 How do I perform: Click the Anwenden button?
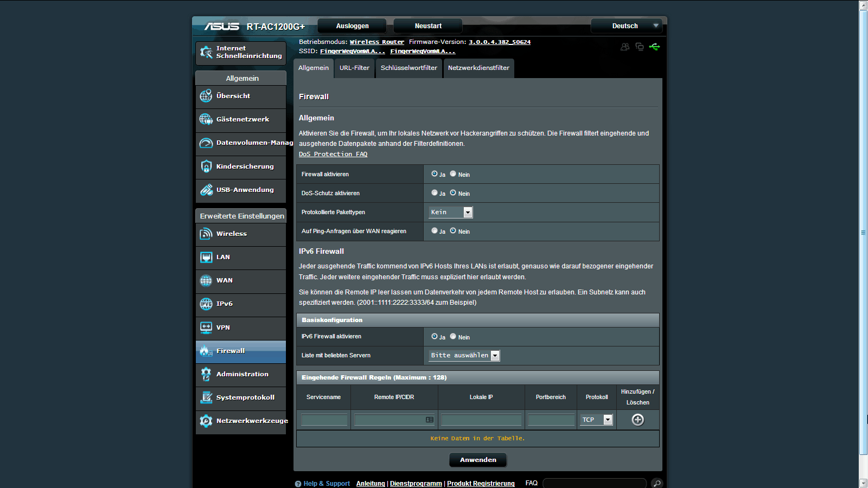click(x=478, y=460)
